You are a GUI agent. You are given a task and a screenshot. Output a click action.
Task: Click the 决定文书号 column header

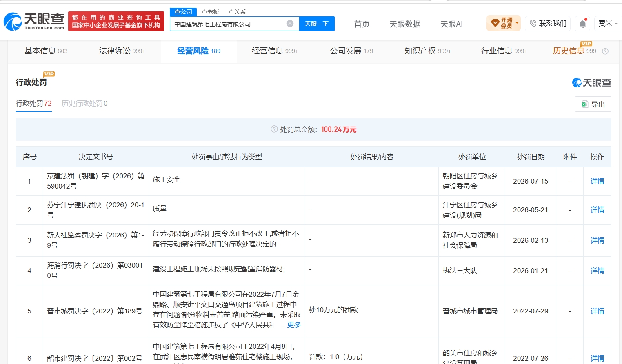pyautogui.click(x=96, y=157)
